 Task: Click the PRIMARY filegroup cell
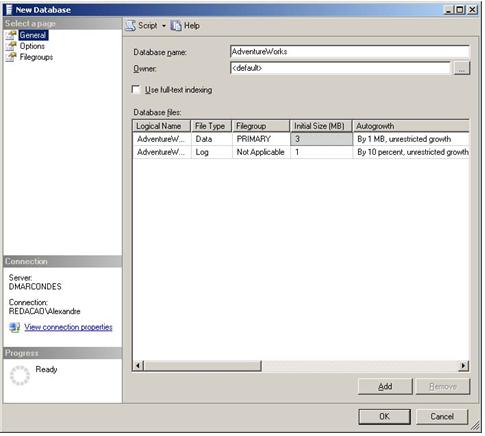pos(261,139)
